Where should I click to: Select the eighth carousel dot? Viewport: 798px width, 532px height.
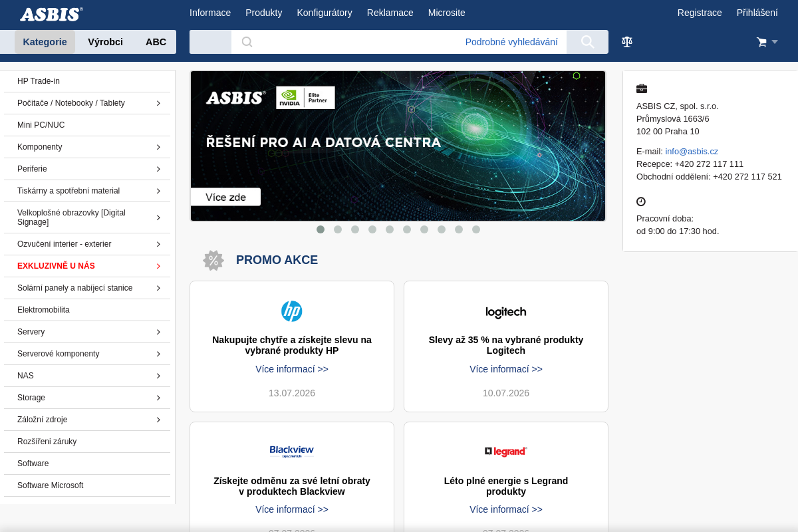pyautogui.click(x=442, y=229)
